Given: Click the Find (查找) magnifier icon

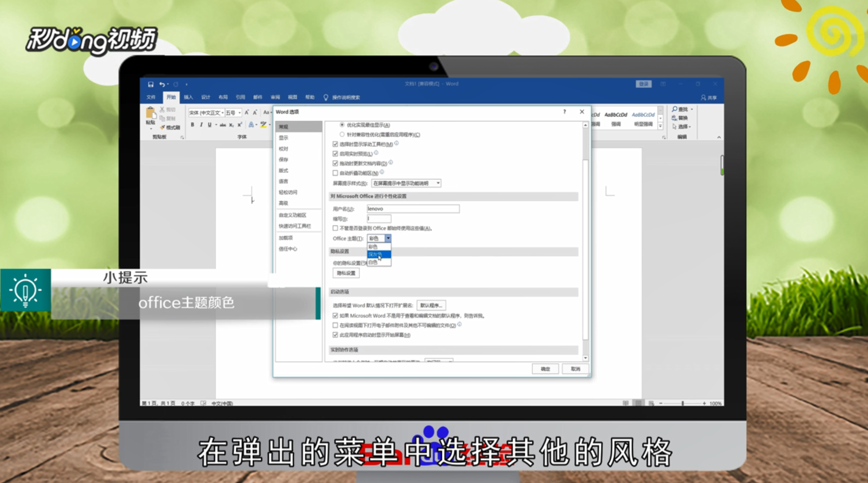Looking at the screenshot, I should pos(674,109).
